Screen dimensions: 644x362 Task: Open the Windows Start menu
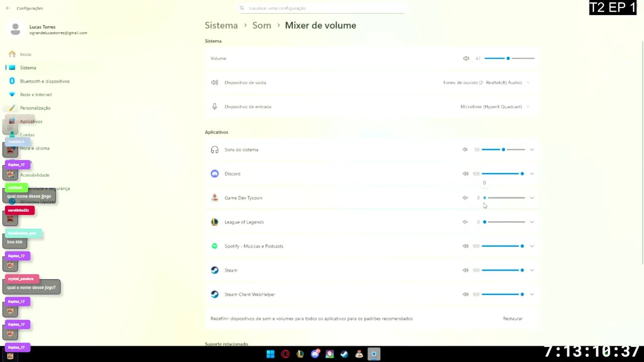[x=271, y=354]
